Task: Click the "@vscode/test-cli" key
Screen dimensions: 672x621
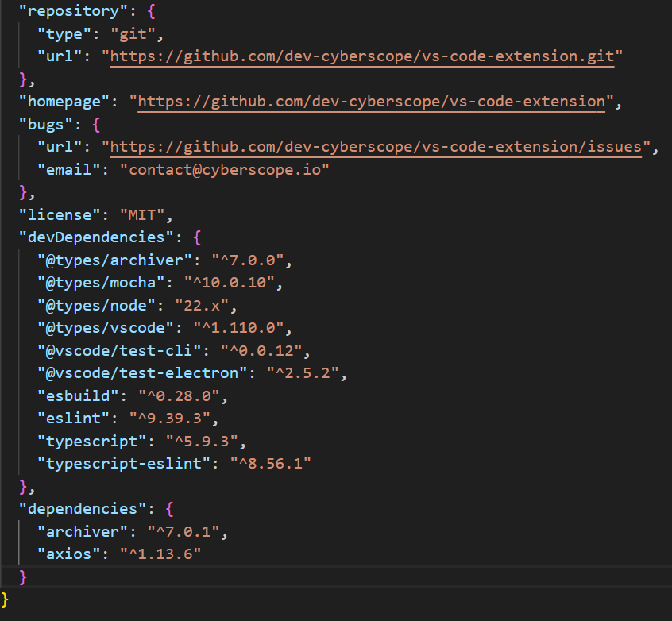Action: [x=119, y=350]
